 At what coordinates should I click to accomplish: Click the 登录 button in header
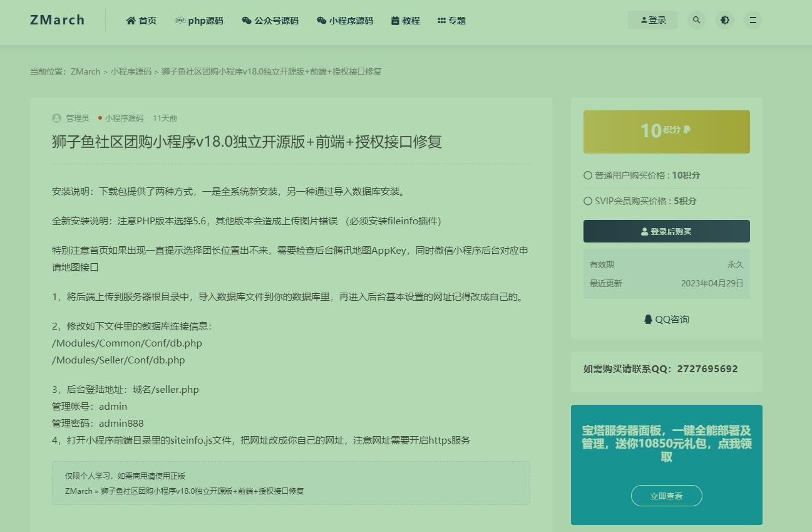coord(653,20)
